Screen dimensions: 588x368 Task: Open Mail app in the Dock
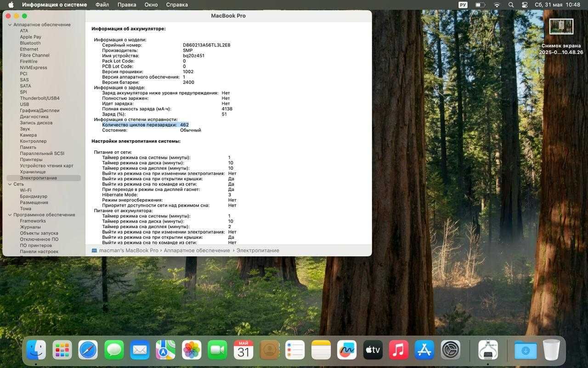click(x=140, y=350)
